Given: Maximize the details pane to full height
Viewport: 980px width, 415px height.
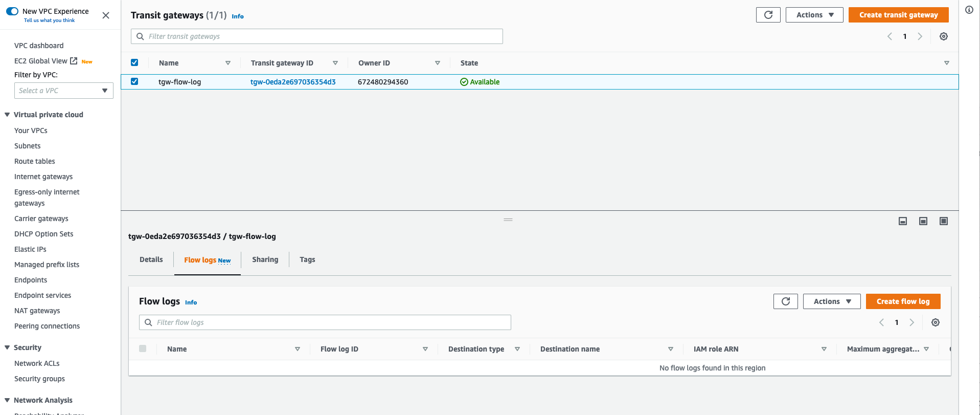Looking at the screenshot, I should pos(944,221).
